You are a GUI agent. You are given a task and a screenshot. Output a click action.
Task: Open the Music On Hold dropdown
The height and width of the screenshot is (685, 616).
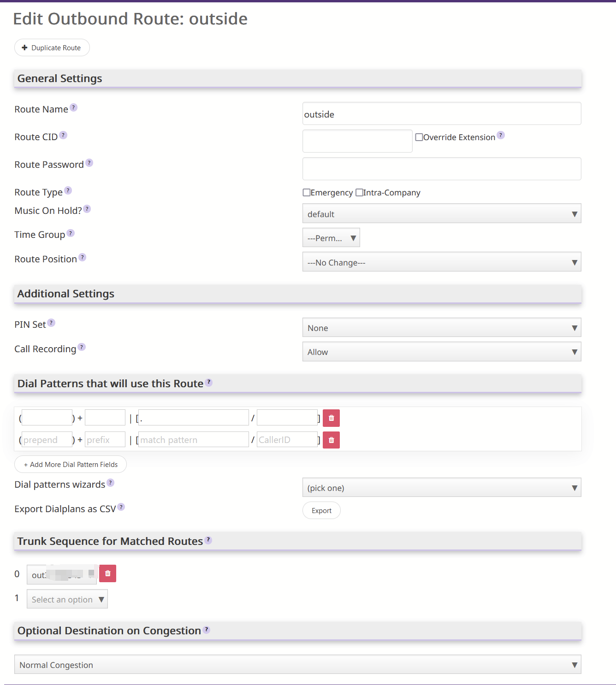442,213
